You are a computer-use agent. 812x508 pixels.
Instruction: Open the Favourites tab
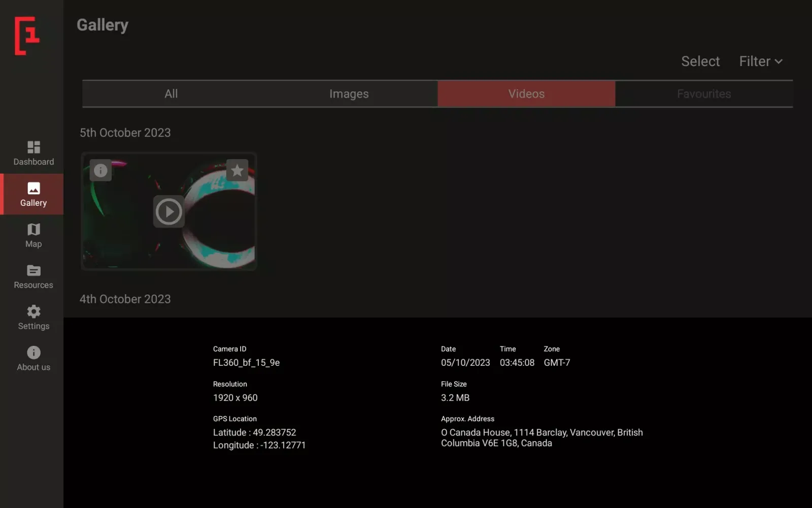coord(703,93)
